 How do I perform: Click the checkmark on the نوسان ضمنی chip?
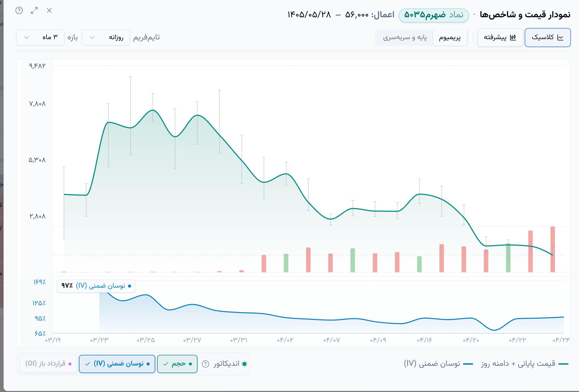tap(88, 364)
